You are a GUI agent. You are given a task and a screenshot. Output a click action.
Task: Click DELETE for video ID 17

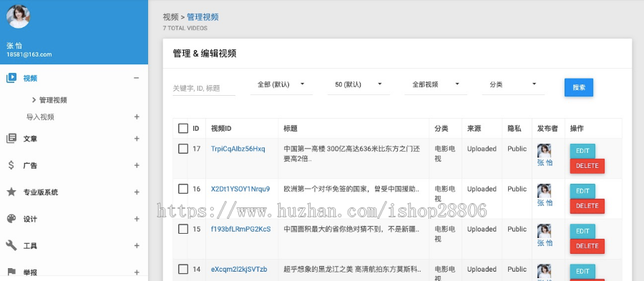(x=587, y=166)
